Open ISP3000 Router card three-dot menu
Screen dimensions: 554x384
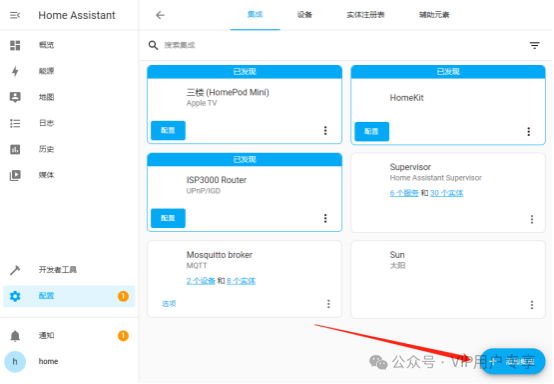pyautogui.click(x=325, y=218)
